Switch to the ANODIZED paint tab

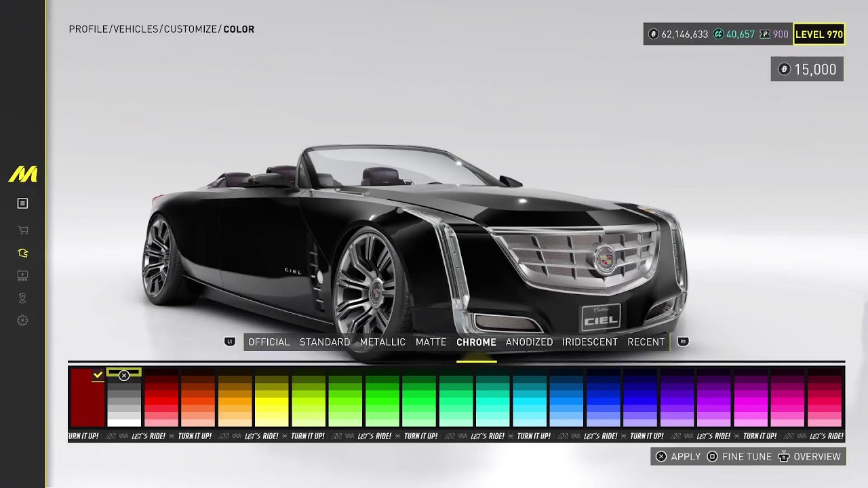(529, 342)
